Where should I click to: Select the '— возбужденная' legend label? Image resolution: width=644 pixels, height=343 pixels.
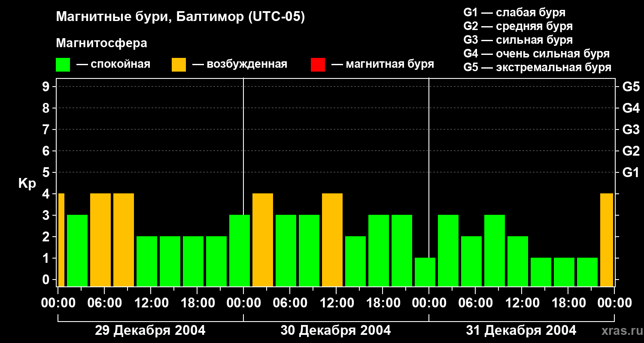240,65
